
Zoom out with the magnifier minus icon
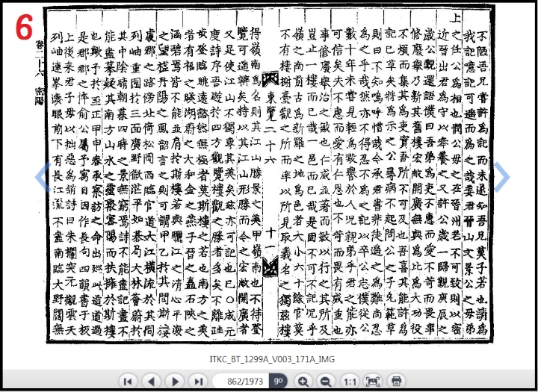tap(326, 381)
